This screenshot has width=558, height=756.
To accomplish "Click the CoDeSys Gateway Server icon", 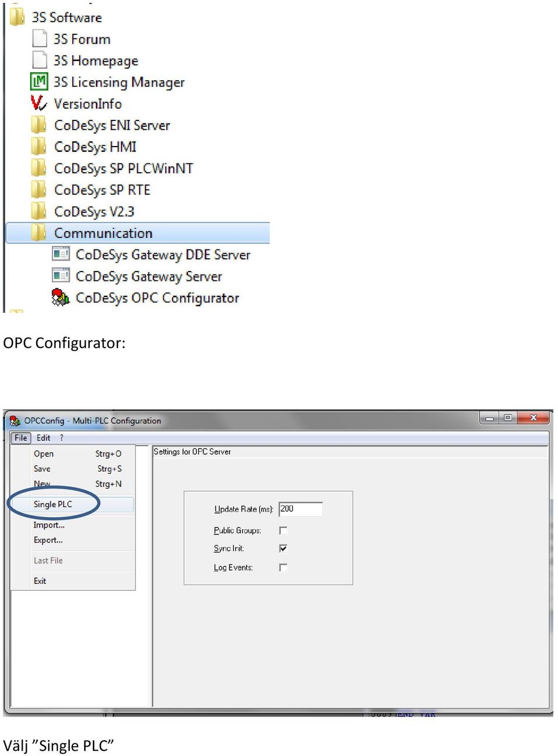I will click(x=60, y=276).
